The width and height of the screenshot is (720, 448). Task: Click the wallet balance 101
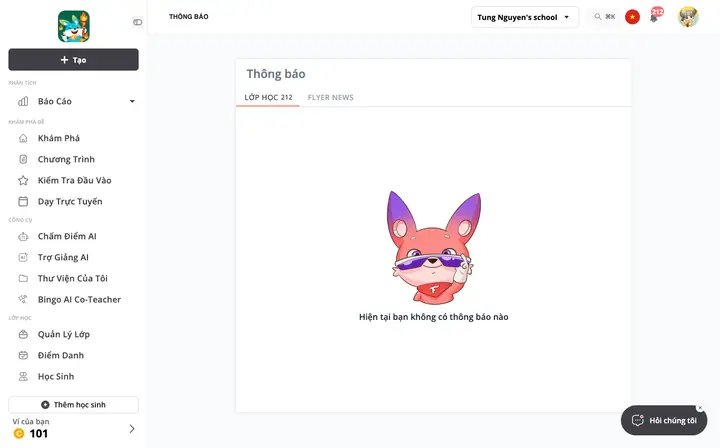(39, 434)
